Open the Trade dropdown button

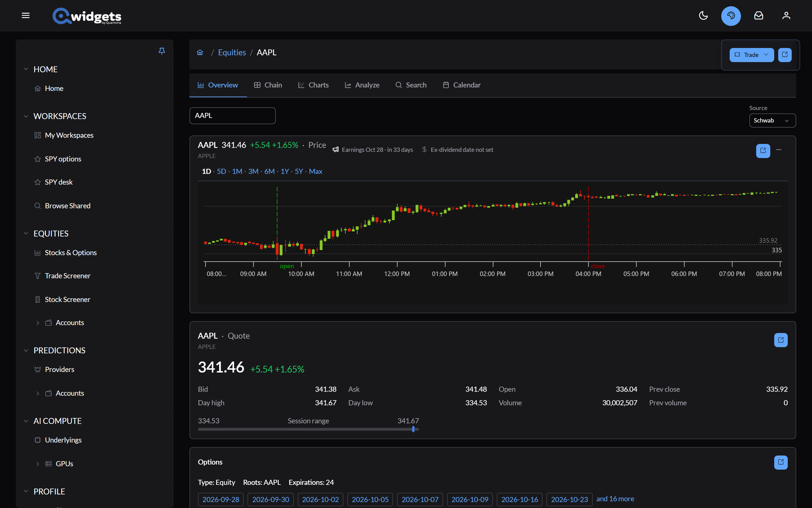pos(752,55)
